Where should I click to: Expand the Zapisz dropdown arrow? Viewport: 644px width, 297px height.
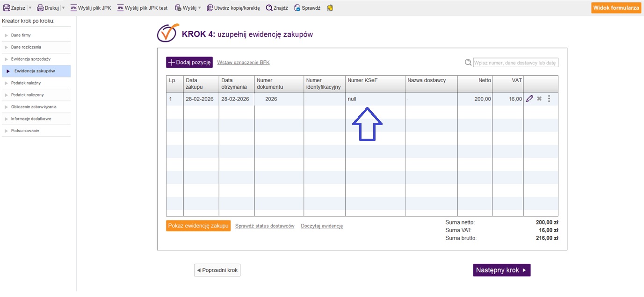click(30, 8)
